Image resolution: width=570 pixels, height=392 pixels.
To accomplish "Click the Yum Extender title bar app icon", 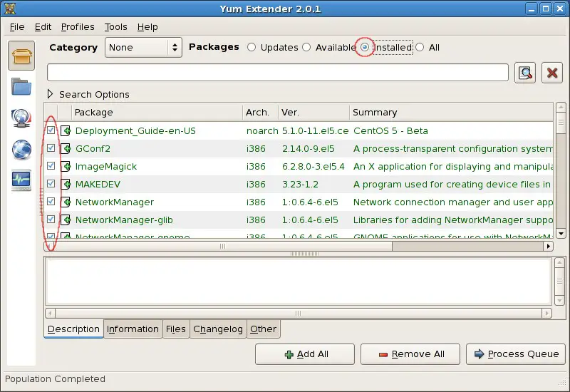I will pyautogui.click(x=10, y=9).
